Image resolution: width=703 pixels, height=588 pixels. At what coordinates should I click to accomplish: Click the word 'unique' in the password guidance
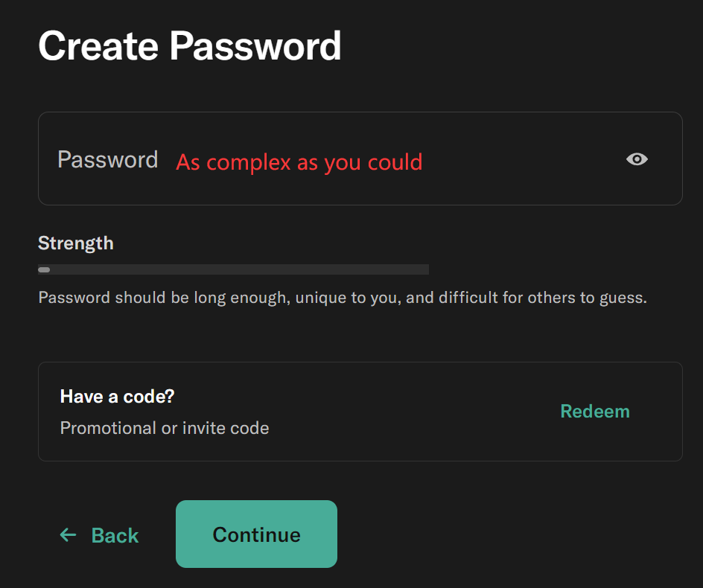pos(321,298)
